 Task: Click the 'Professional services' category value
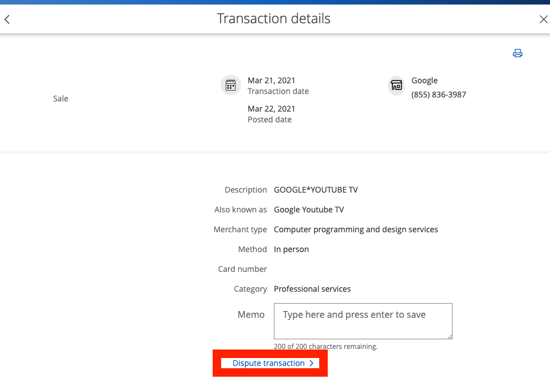pyautogui.click(x=312, y=289)
